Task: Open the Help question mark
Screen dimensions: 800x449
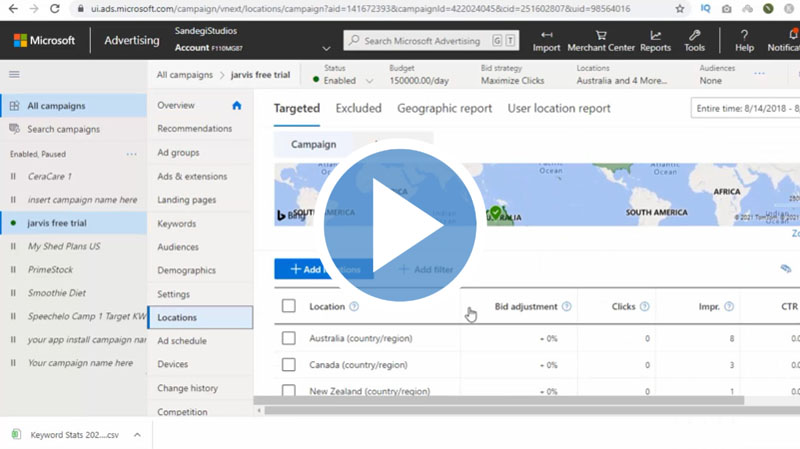Action: point(744,41)
